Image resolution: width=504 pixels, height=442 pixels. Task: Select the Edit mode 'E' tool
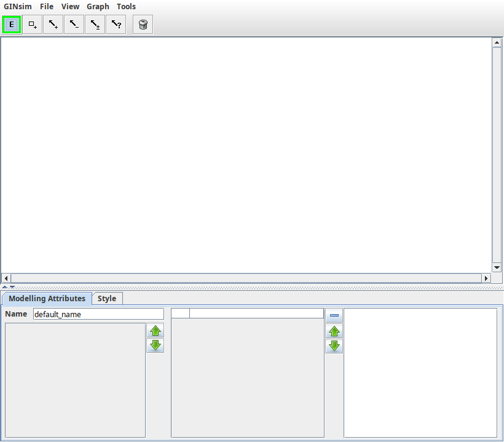[12, 25]
